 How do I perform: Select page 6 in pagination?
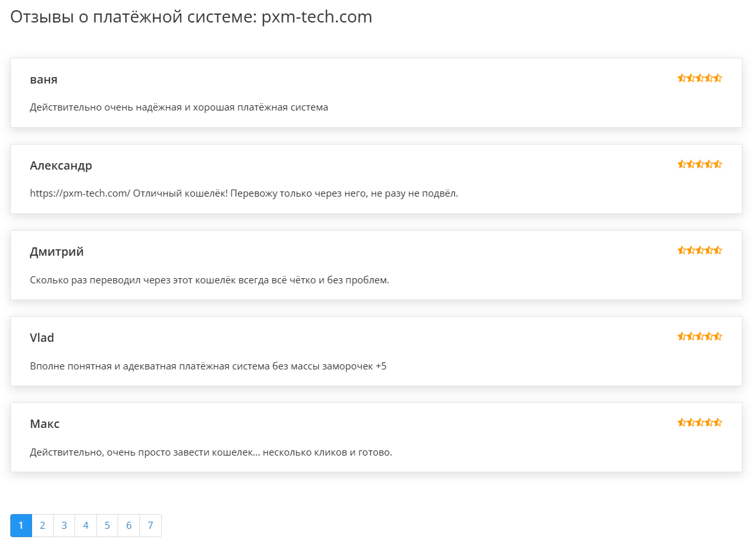tap(128, 526)
